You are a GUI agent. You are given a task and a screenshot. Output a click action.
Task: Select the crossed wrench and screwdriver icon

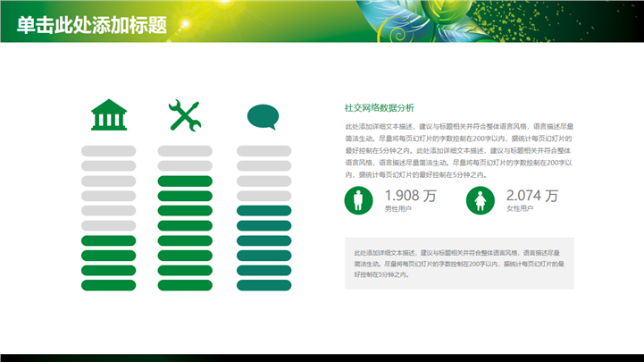coord(185,115)
